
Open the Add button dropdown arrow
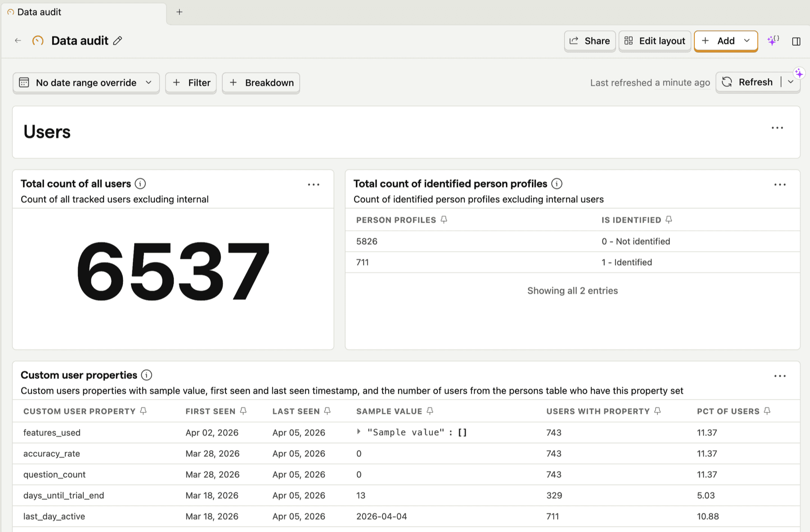coord(747,41)
